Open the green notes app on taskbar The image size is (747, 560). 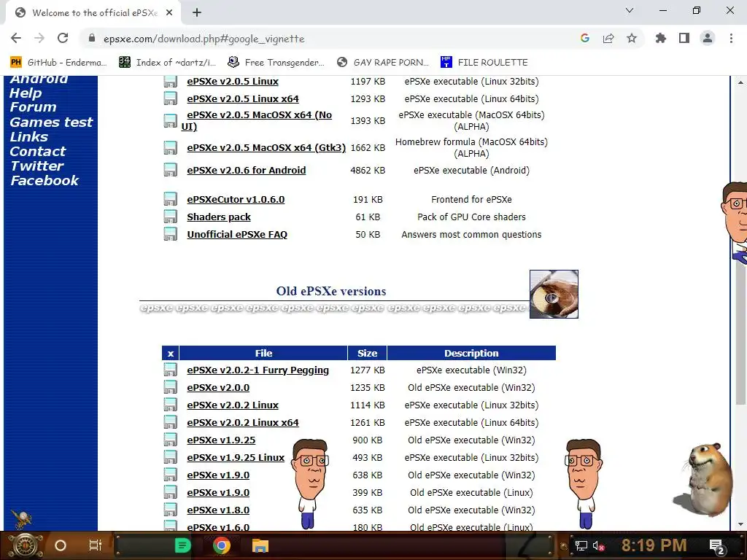tap(182, 545)
